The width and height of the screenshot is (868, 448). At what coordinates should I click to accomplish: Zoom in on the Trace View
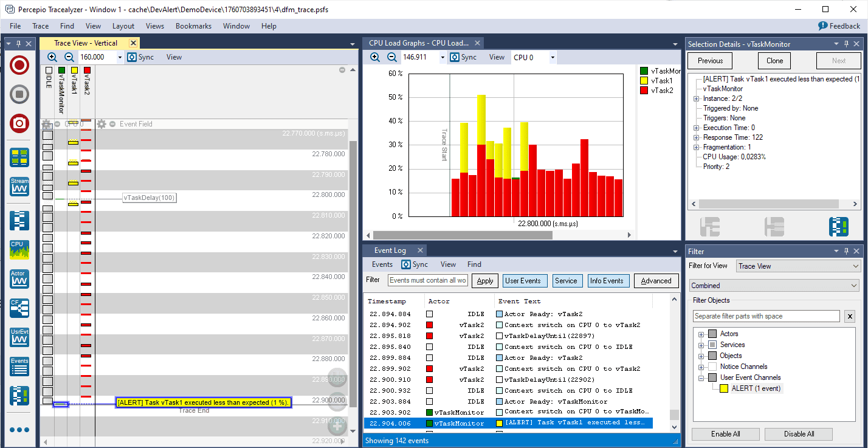point(52,57)
